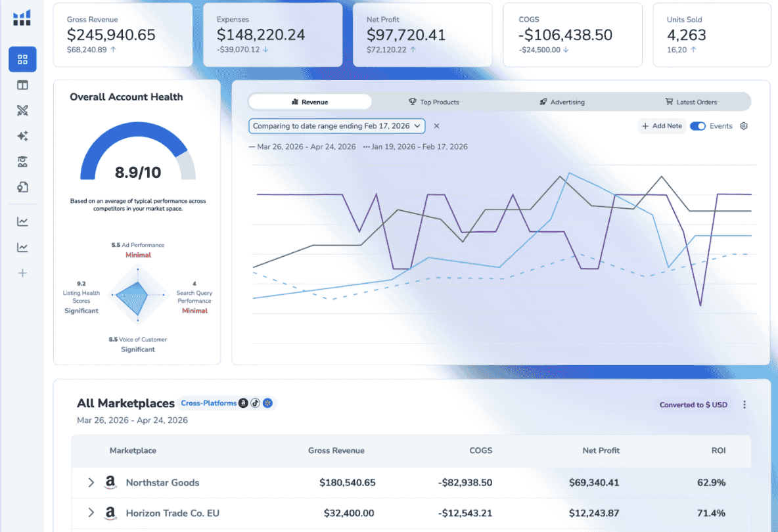Image resolution: width=778 pixels, height=532 pixels.
Task: Click the account health radar chart
Action: tap(137, 295)
